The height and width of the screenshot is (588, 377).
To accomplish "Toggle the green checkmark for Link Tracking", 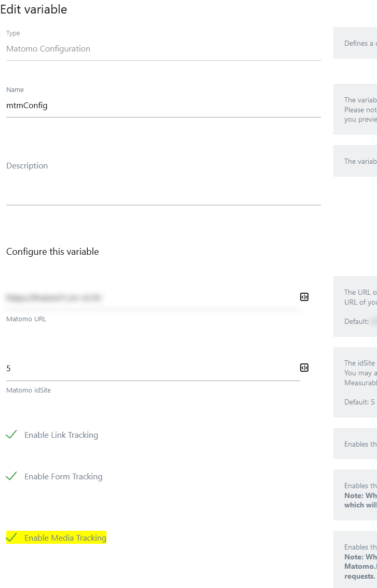I will [11, 435].
